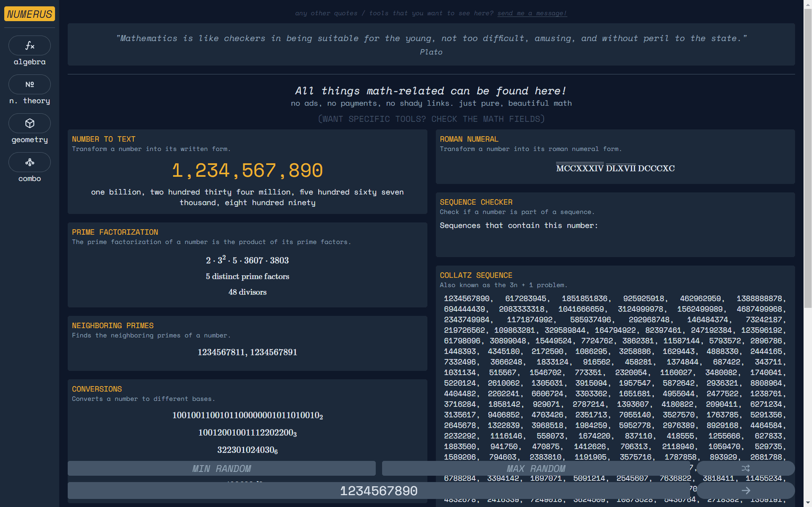Click the large 1,234,567,890 number

click(248, 170)
